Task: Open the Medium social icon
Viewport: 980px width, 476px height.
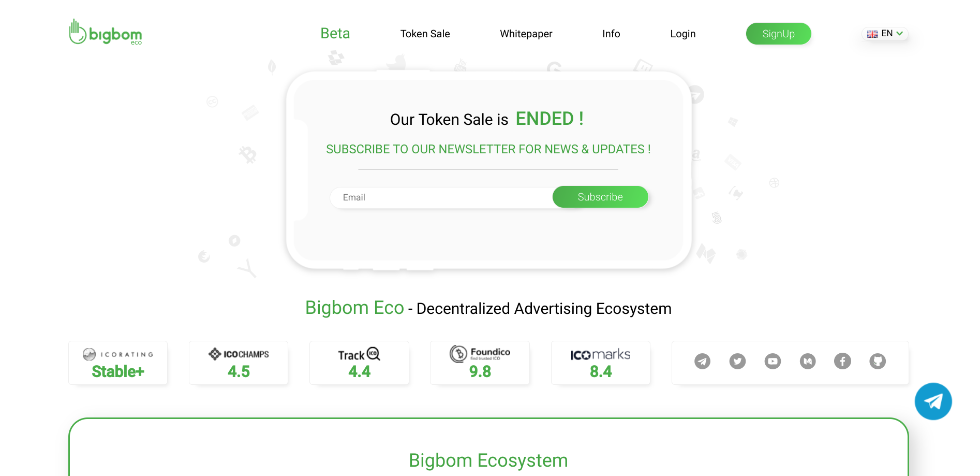Action: tap(808, 361)
